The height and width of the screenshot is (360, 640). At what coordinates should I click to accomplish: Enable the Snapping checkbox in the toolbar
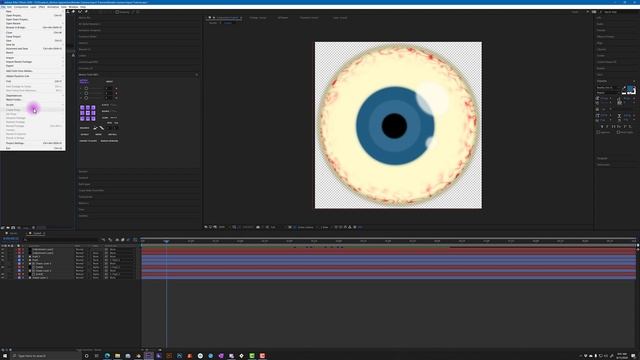click(117, 12)
